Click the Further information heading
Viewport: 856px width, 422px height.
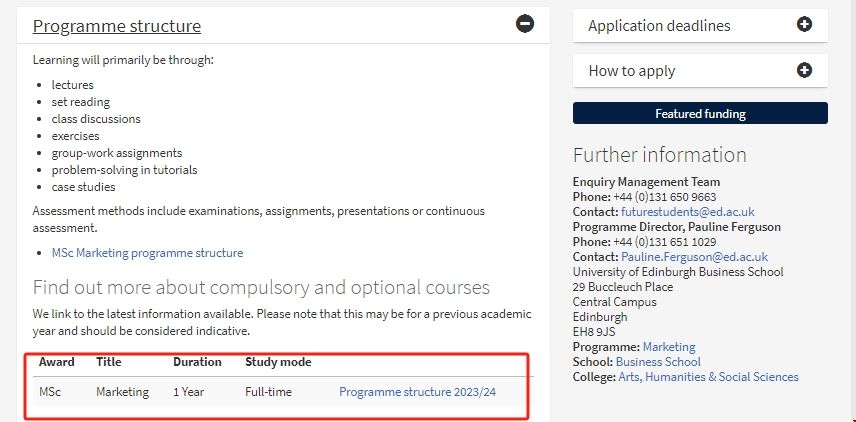click(x=659, y=155)
